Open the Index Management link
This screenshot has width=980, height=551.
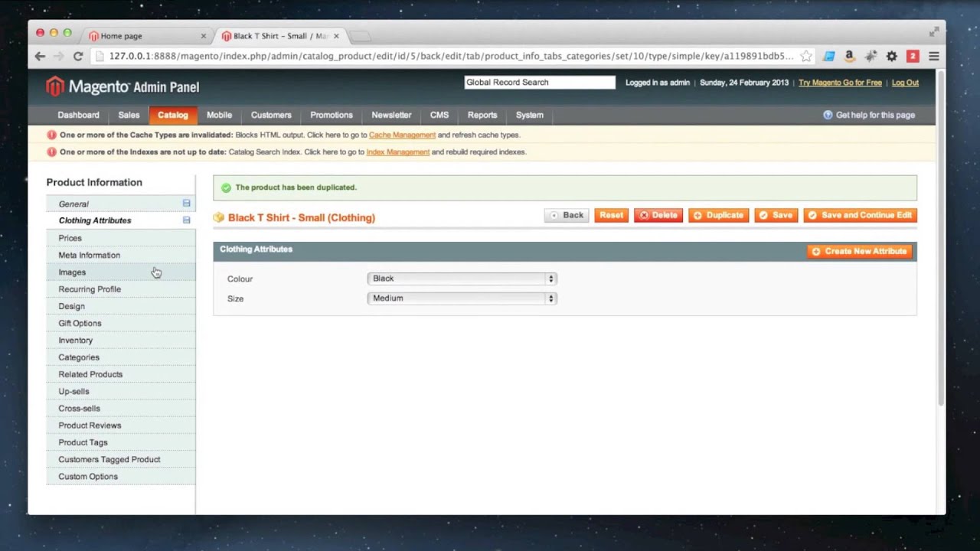[398, 152]
